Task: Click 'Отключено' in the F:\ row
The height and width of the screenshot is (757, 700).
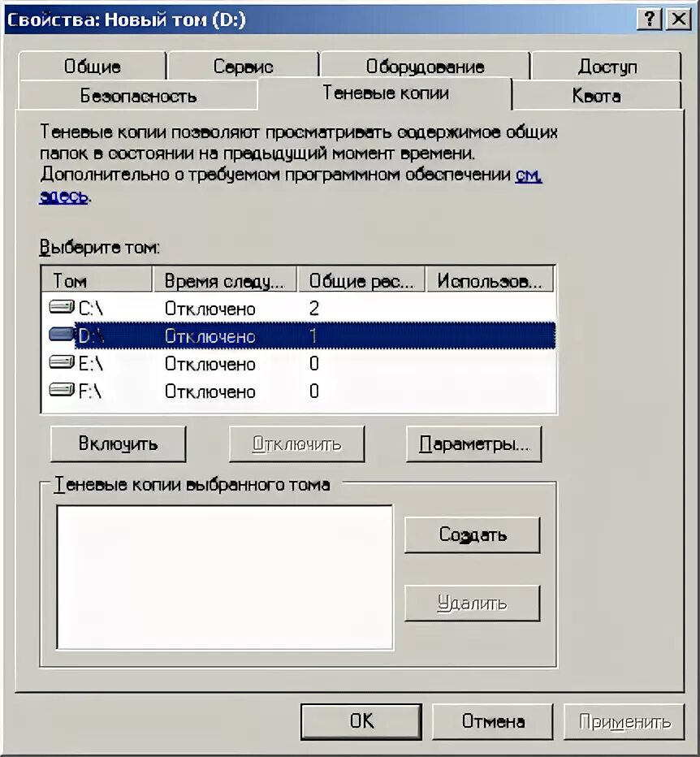Action: 210,391
